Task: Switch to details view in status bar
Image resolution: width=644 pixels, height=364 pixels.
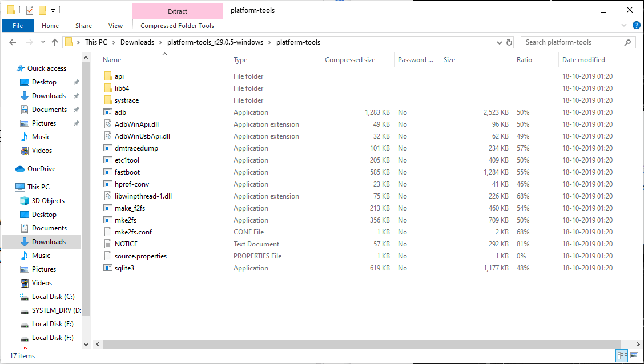Action: 622,355
